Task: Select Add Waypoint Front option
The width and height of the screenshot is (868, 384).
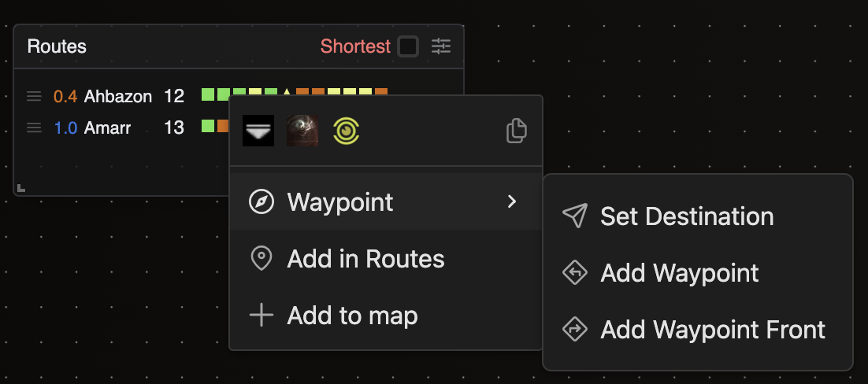Action: (x=712, y=330)
